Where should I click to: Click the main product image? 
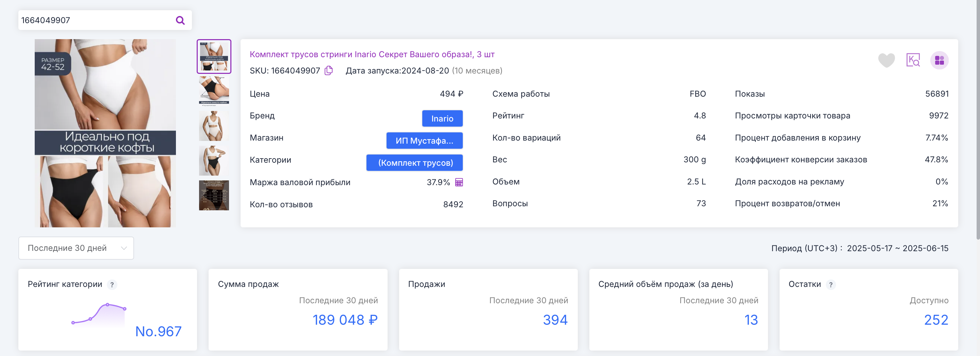(105, 133)
